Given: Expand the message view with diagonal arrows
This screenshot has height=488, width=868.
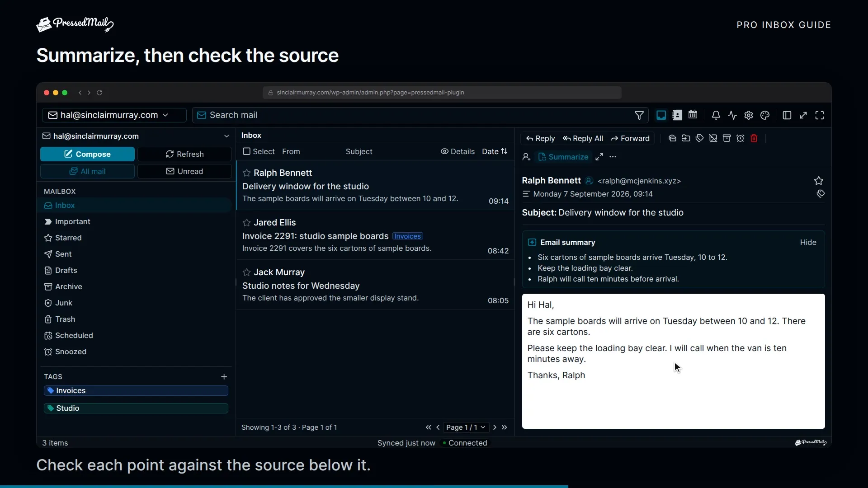Looking at the screenshot, I should [599, 157].
